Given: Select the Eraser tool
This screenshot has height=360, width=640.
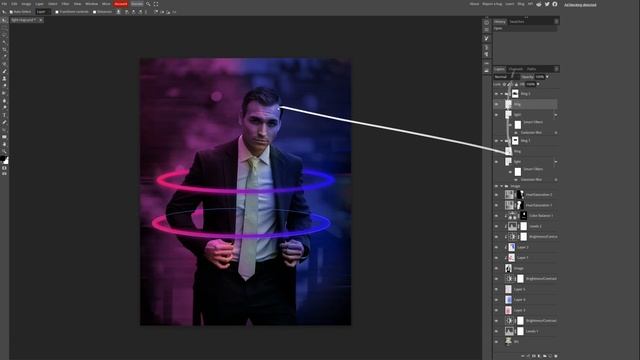Looking at the screenshot, I should coord(4,86).
